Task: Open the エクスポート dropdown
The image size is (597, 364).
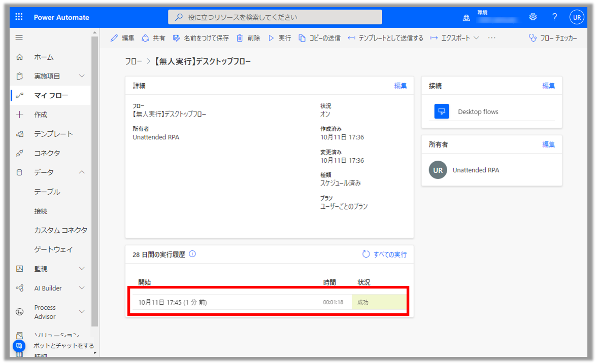Action: (455, 38)
